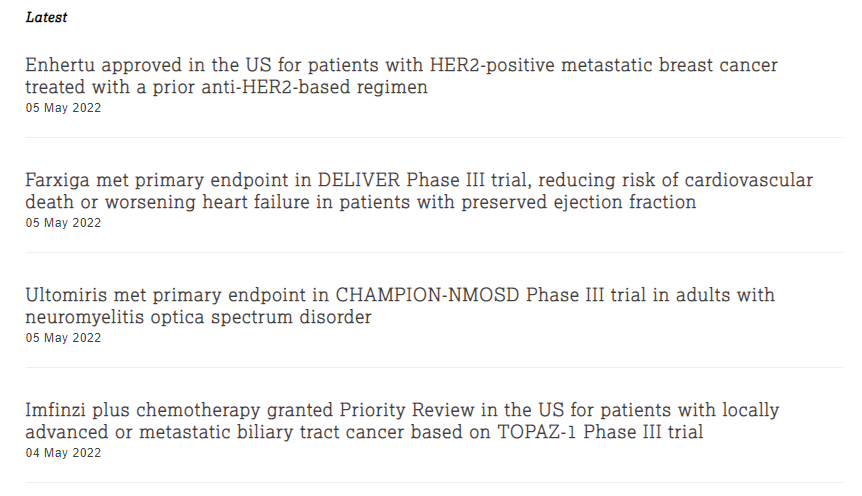Click the word Enhertu in the first headline
The width and height of the screenshot is (862, 496).
click(60, 65)
